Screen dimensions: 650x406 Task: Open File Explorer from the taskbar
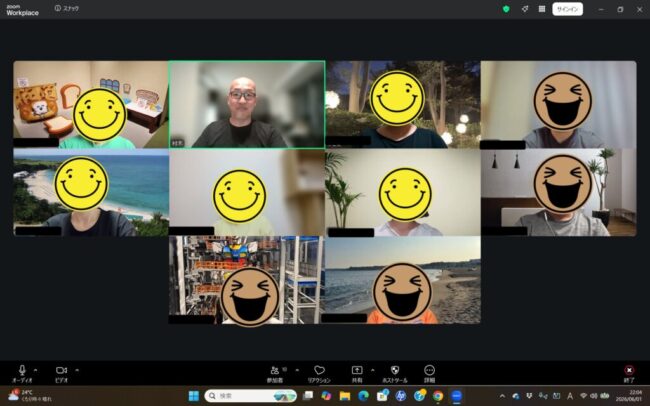coord(345,396)
